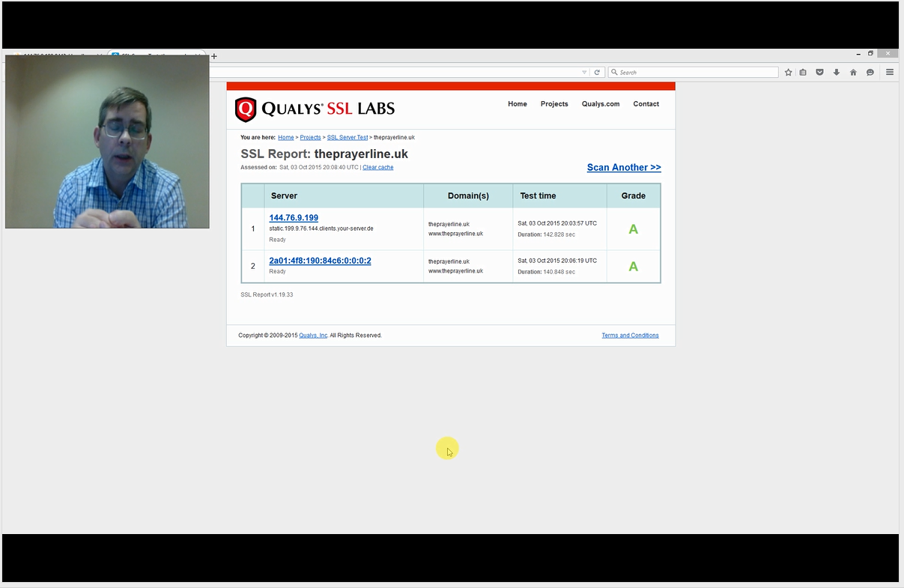Click the SSL Report: theprayerline.uk heading
904x588 pixels.
tap(324, 154)
